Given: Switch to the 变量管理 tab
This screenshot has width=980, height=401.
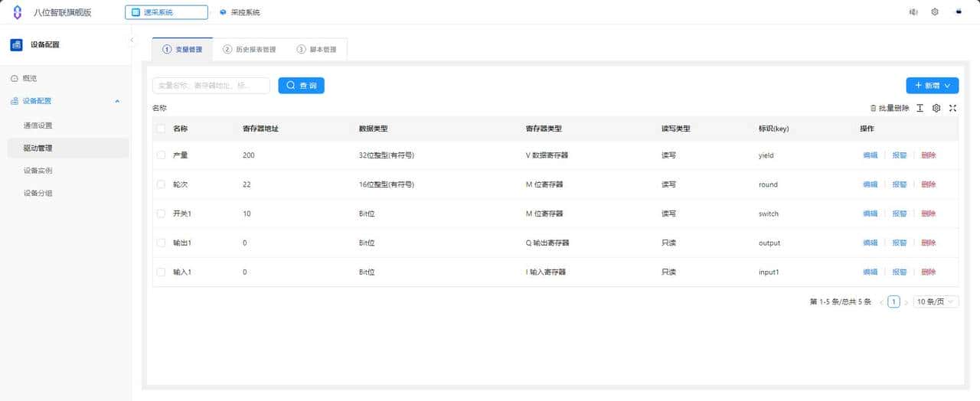Looking at the screenshot, I should 182,50.
